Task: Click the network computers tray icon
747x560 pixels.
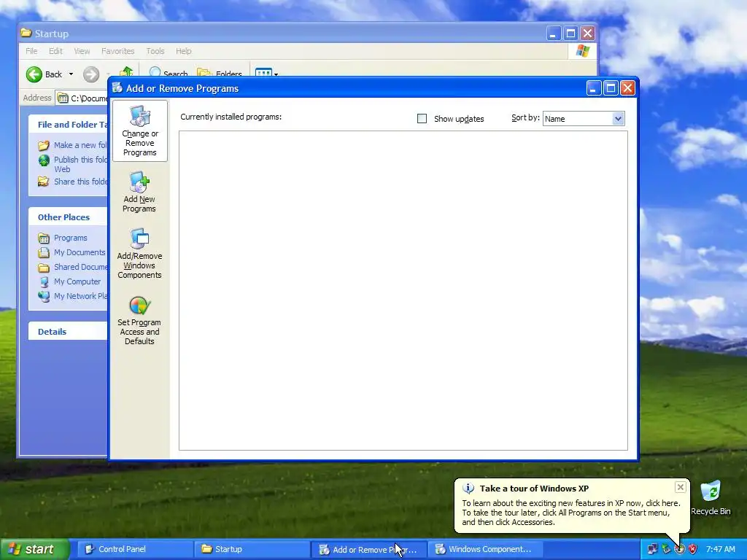Action: click(653, 550)
